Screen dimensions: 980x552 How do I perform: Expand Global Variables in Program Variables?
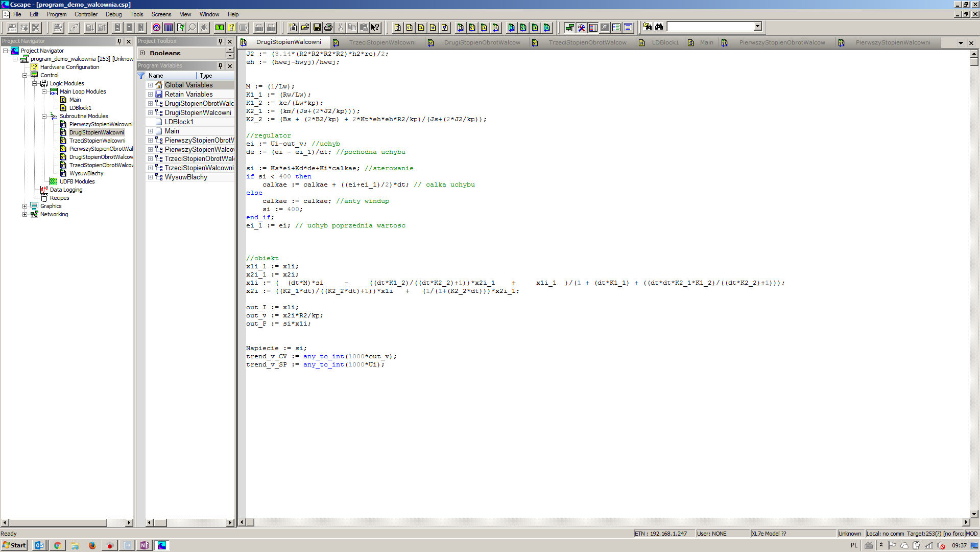151,85
